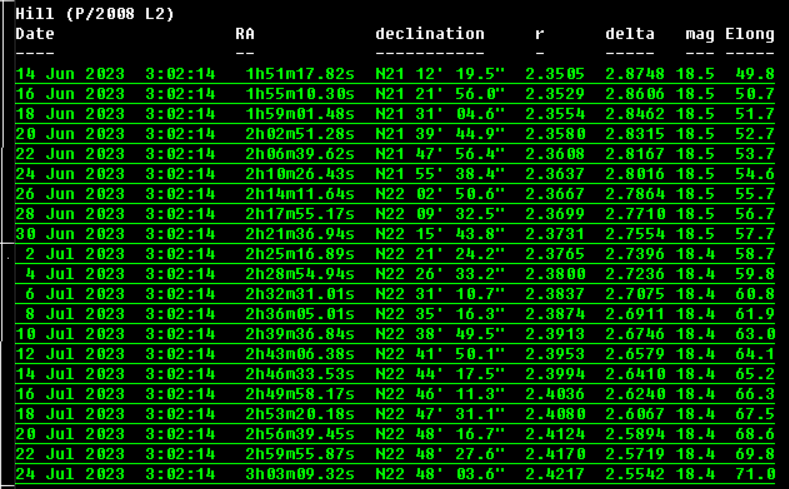Click declination N22 48' 16.7"
Image resolution: width=789 pixels, height=489 pixels.
click(x=440, y=434)
